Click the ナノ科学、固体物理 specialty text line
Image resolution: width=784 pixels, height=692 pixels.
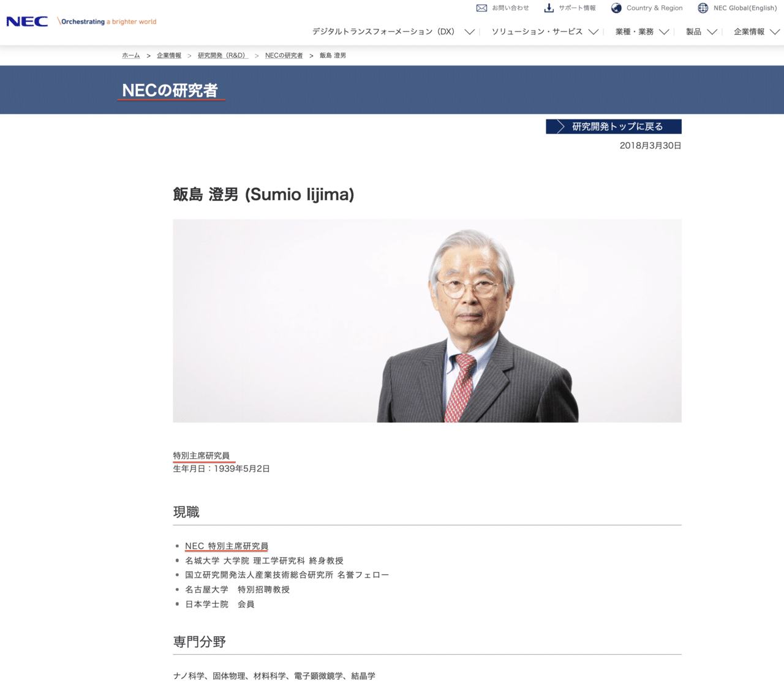tap(274, 676)
